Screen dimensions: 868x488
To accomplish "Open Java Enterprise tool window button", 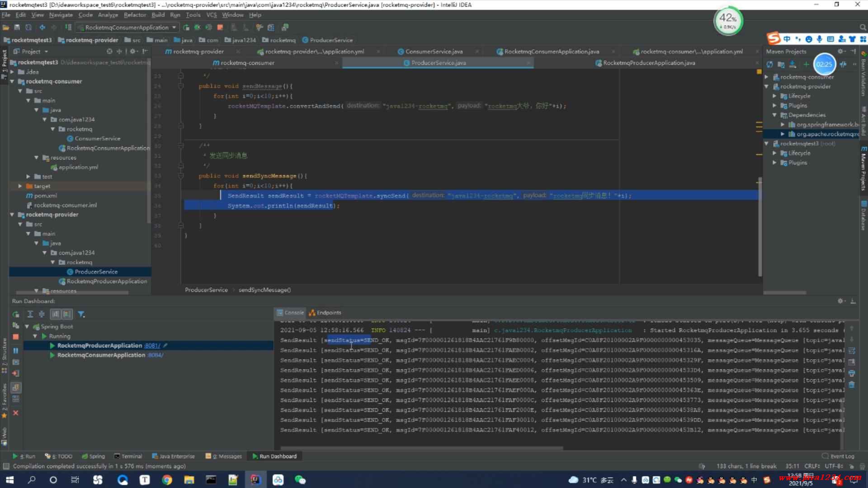I will pos(174,456).
